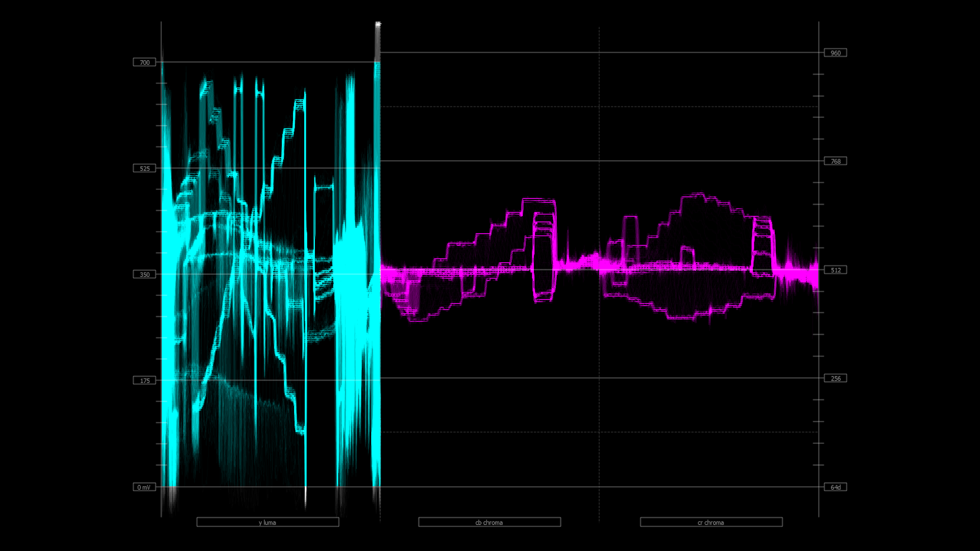This screenshot has width=980, height=551.
Task: Click the 960 scale label
Action: [x=836, y=53]
